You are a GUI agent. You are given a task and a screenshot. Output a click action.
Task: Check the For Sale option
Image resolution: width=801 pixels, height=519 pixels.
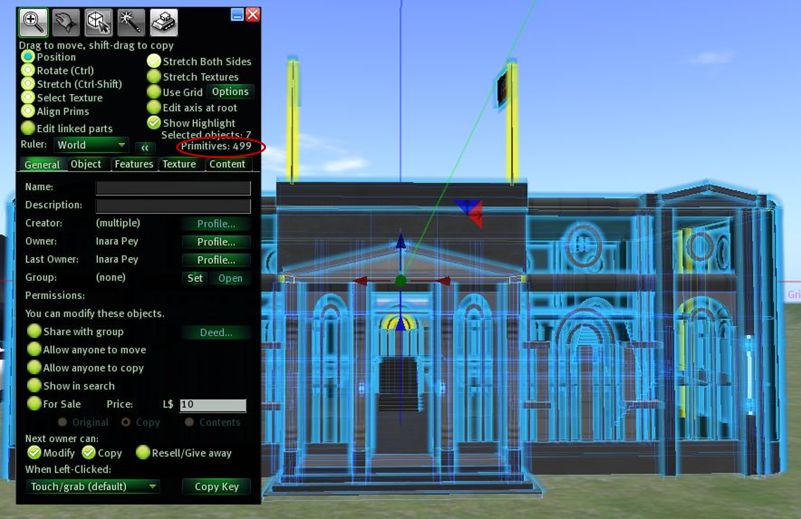pyautogui.click(x=35, y=404)
